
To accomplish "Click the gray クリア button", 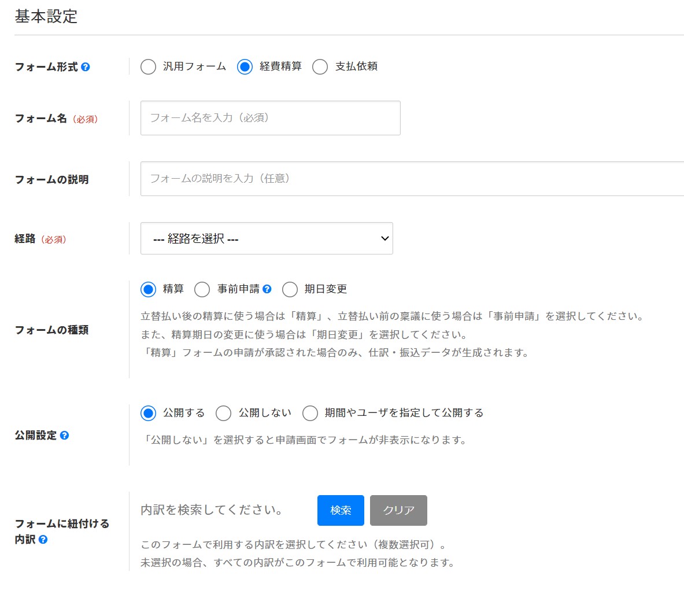I will coord(398,510).
